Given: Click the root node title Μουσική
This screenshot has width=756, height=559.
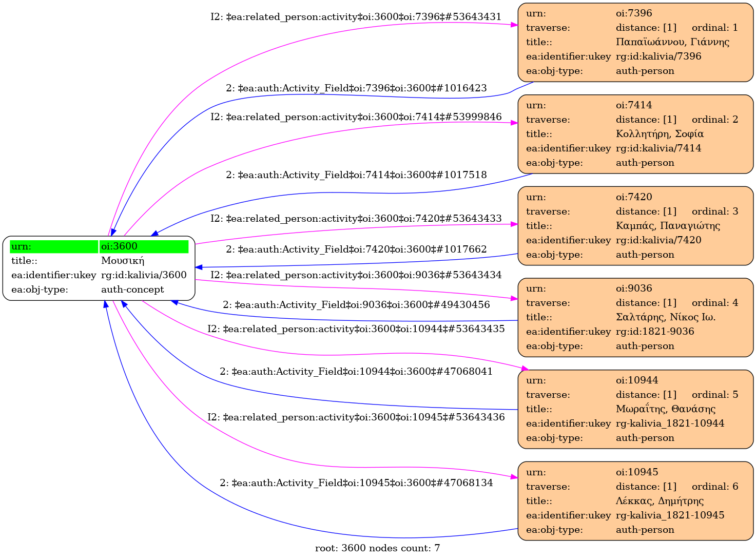Looking at the screenshot, I should click(x=123, y=261).
